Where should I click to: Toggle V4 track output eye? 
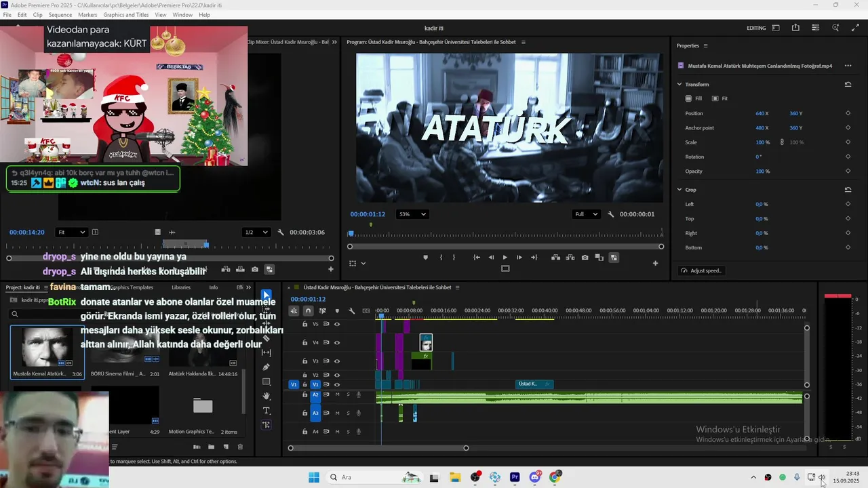[x=337, y=343]
